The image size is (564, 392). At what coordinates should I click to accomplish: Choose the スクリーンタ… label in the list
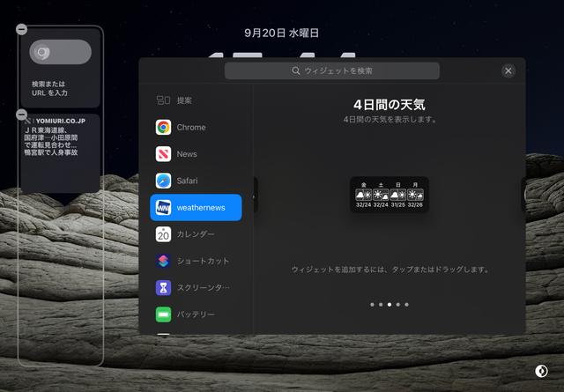coord(203,288)
